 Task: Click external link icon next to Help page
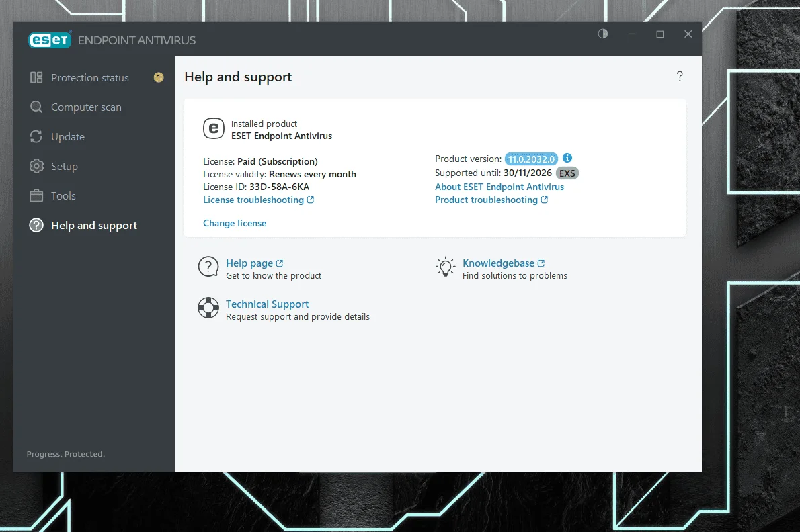tap(280, 263)
